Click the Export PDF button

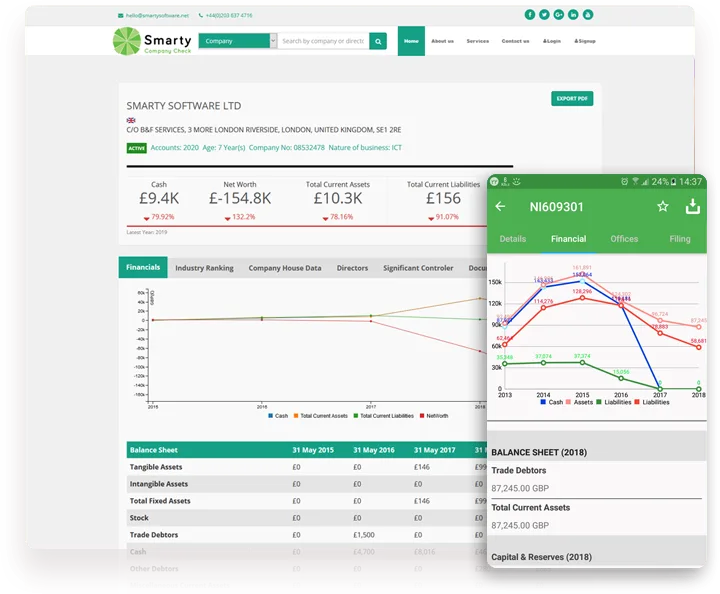[x=572, y=99]
